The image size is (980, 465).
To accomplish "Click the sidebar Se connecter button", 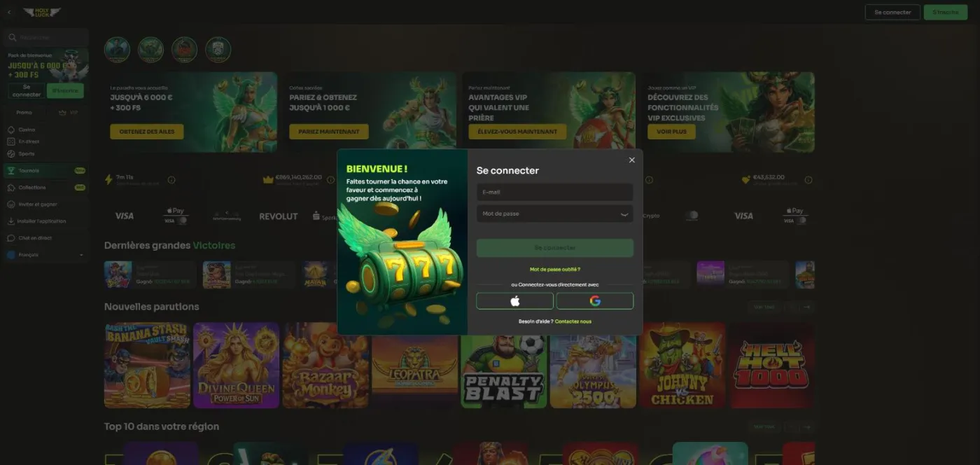I will click(27, 91).
